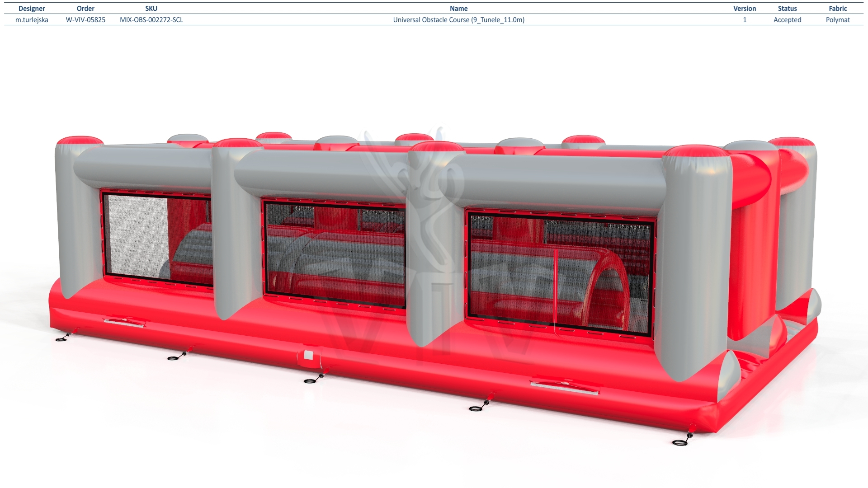Select the Universal Obstacle Course name text
Screen dimensions: 868x488
[458, 20]
